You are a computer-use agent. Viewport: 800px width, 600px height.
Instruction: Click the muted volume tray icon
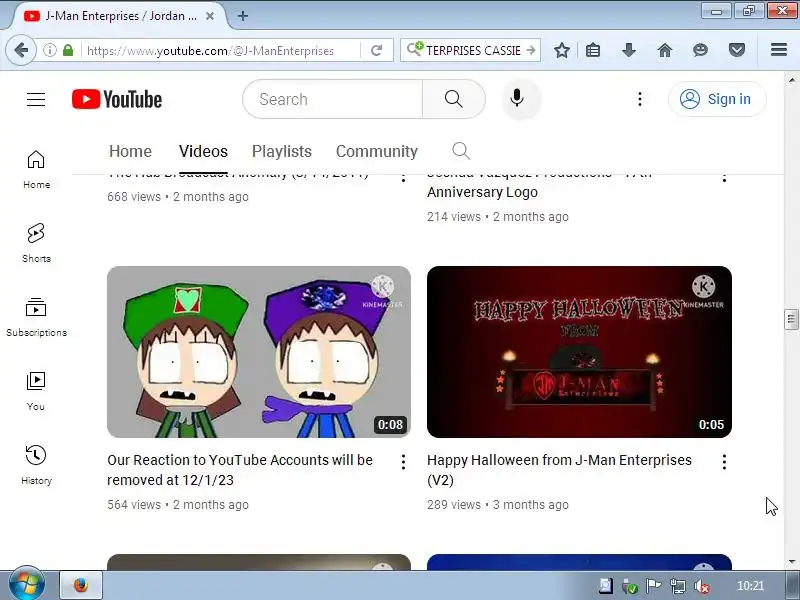click(x=702, y=586)
